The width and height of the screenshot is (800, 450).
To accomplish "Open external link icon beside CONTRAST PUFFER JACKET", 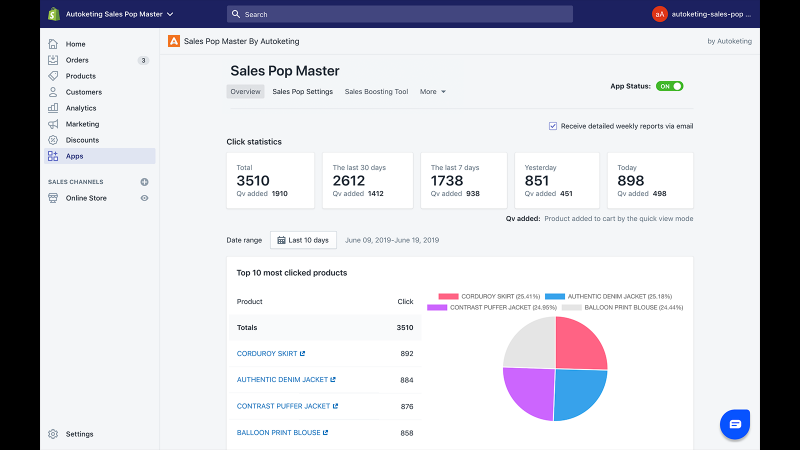I will tap(335, 406).
